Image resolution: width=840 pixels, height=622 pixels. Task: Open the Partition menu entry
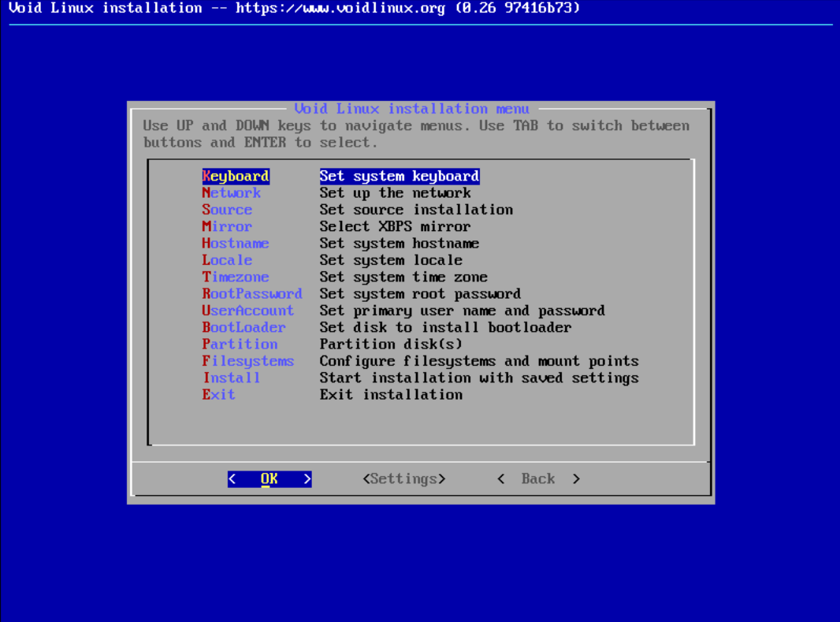pyautogui.click(x=240, y=345)
